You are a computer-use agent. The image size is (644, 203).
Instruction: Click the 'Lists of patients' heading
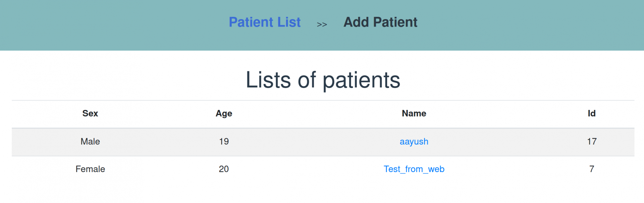(x=323, y=80)
